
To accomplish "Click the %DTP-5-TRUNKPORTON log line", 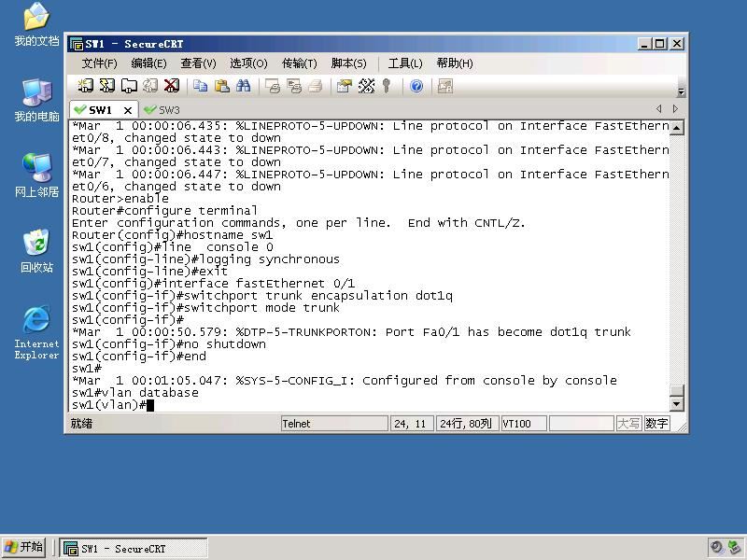I will (352, 332).
